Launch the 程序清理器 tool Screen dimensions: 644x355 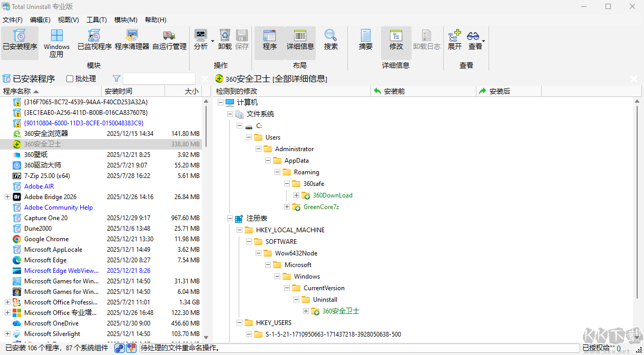click(x=132, y=40)
